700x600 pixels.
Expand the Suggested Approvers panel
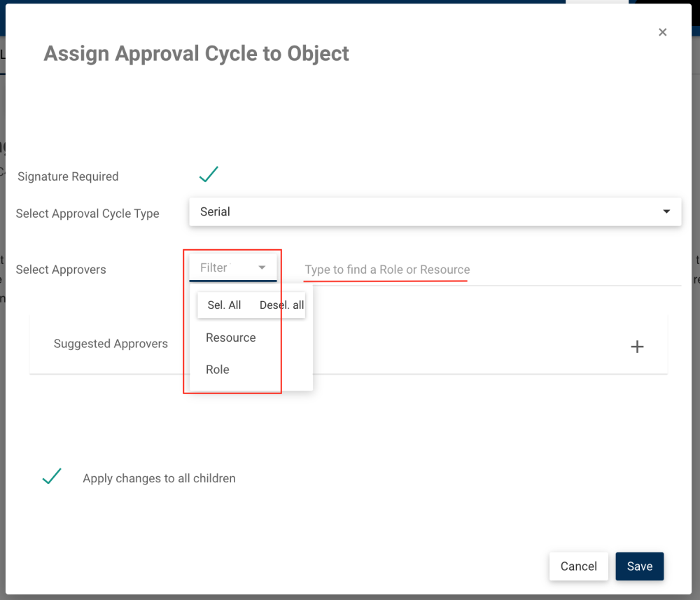coord(111,344)
